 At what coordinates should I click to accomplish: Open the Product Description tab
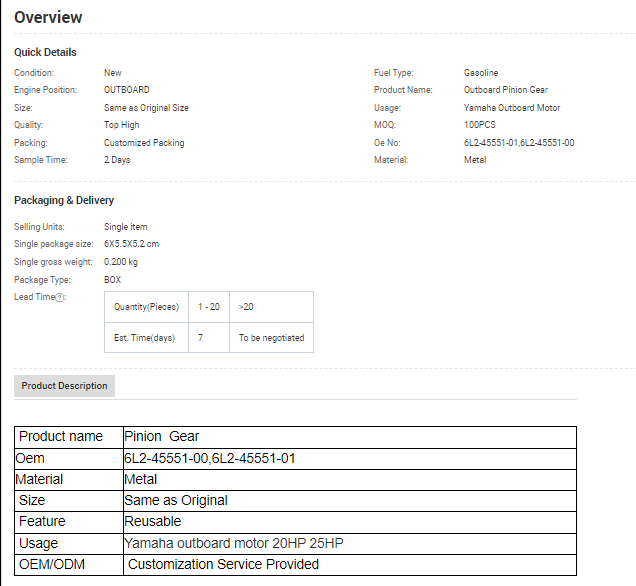(x=64, y=386)
